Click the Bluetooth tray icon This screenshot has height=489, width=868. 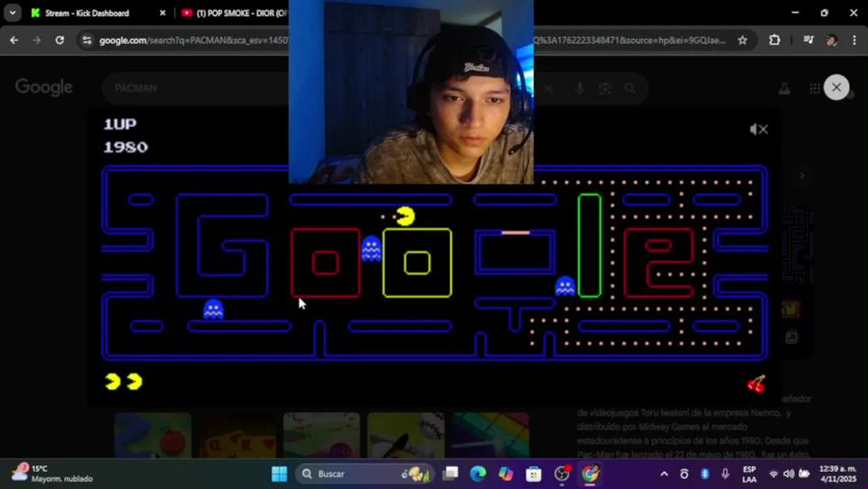705,474
